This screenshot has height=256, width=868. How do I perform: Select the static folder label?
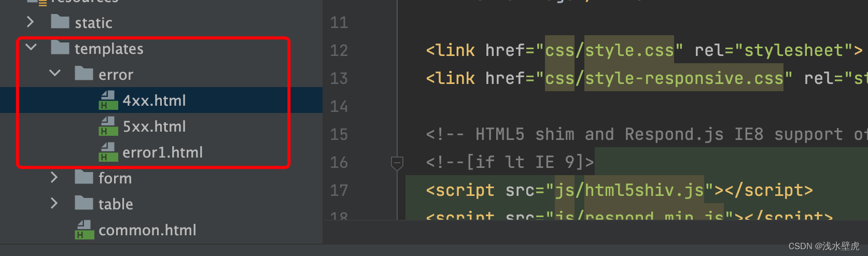[93, 23]
